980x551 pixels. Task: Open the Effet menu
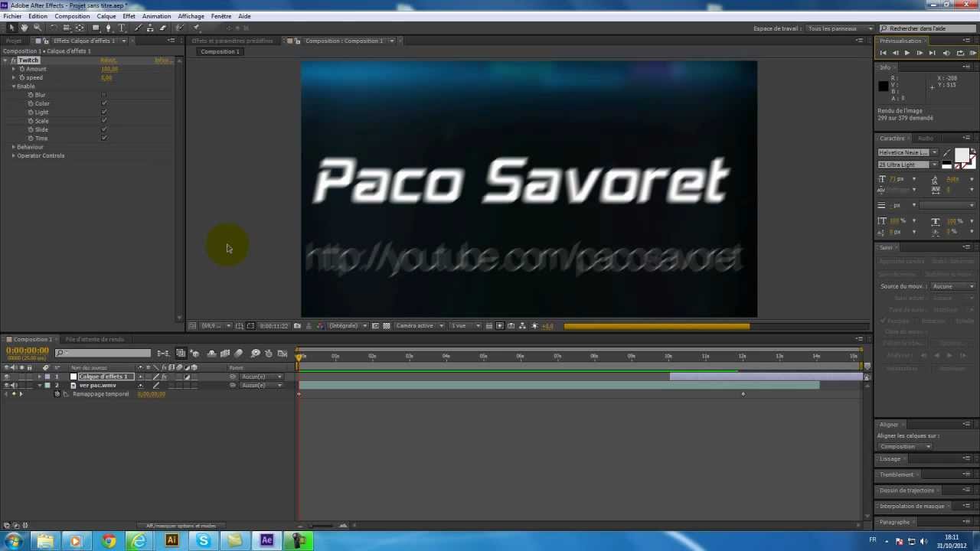click(129, 16)
